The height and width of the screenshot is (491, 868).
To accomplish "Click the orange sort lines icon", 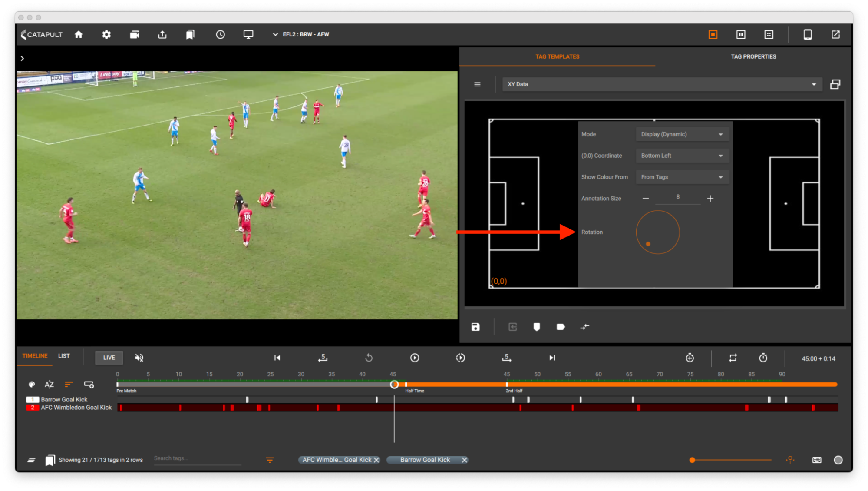I will (69, 385).
